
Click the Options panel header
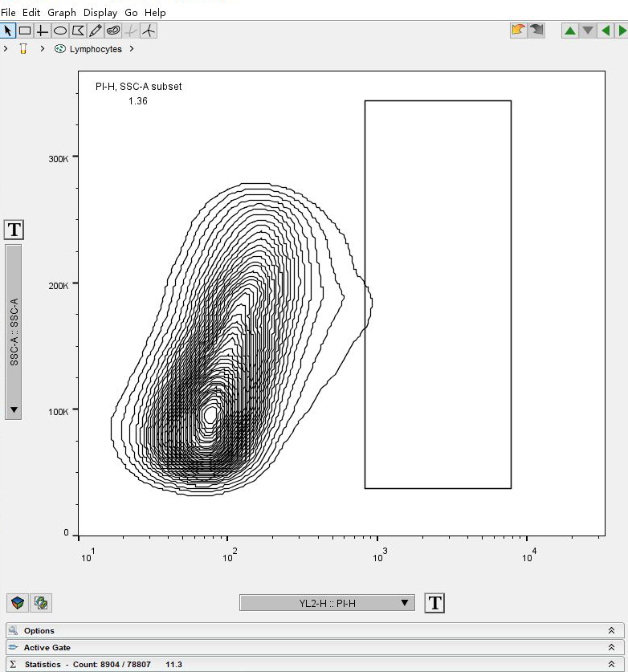[315, 630]
